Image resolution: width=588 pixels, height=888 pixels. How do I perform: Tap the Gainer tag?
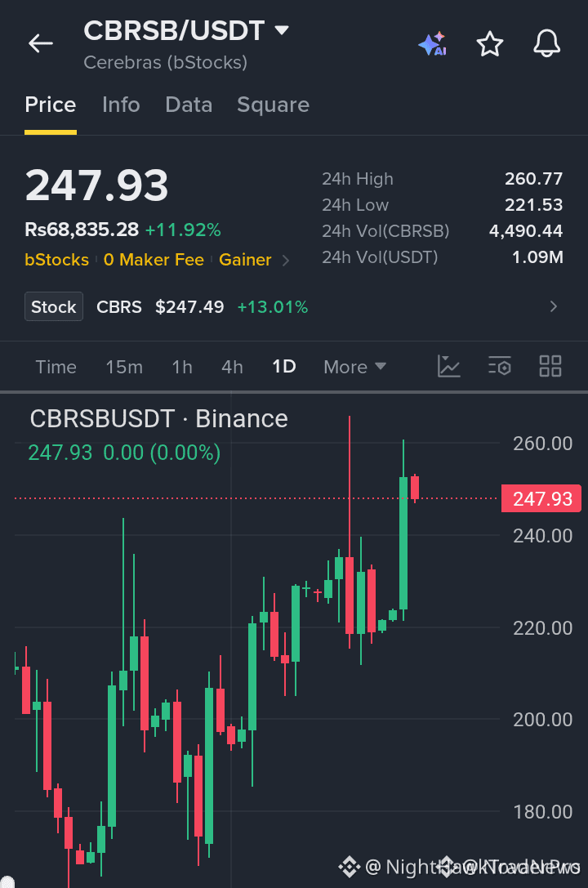coord(245,260)
